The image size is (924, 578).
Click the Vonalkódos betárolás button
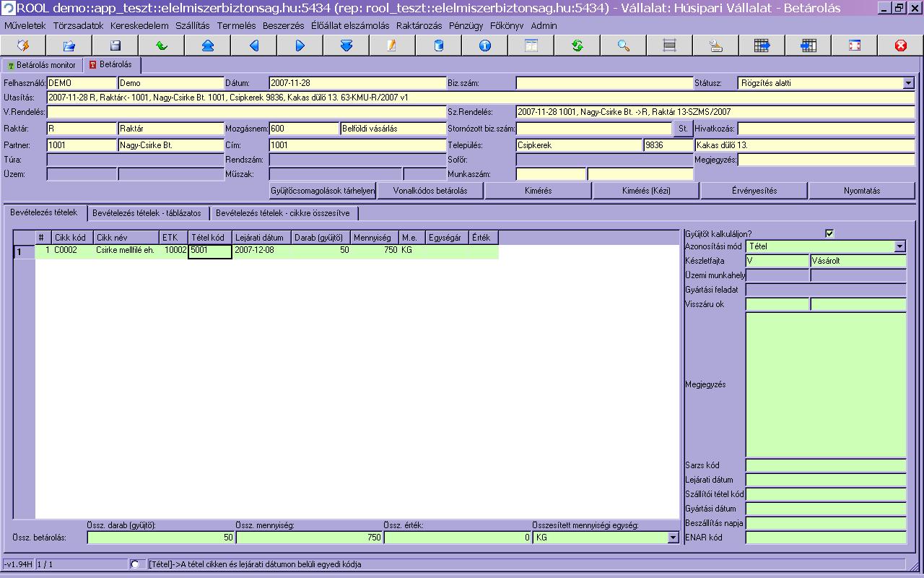[430, 191]
